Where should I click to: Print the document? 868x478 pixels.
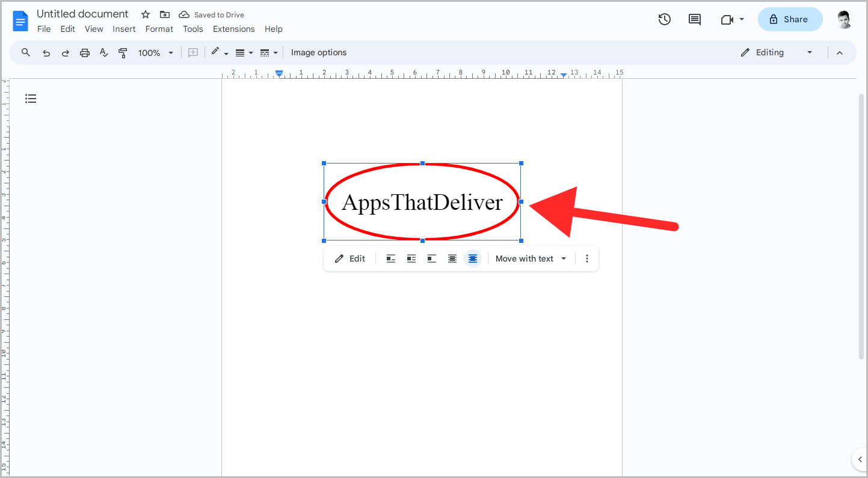click(x=84, y=52)
